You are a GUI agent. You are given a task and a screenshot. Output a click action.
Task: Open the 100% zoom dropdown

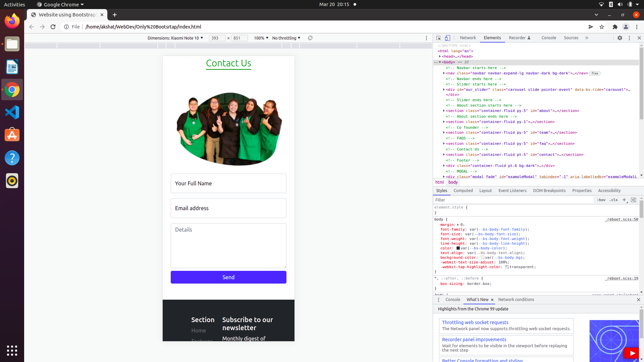pyautogui.click(x=261, y=38)
